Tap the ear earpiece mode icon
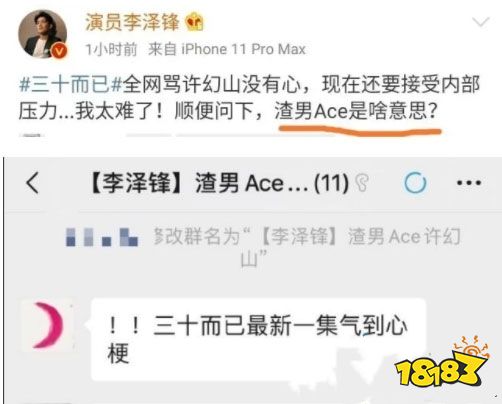502x404 pixels. 362,183
